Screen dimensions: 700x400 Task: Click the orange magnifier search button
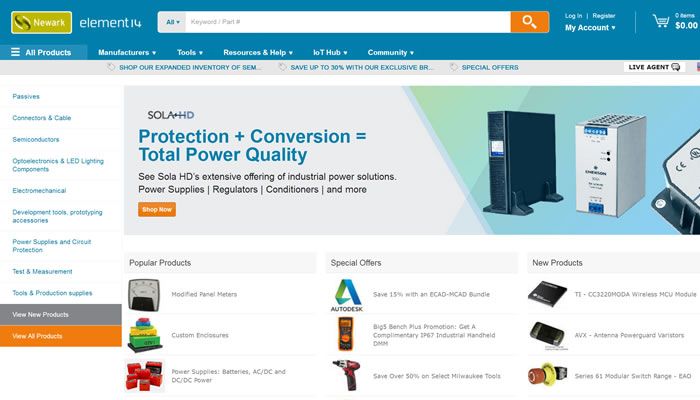click(x=529, y=22)
